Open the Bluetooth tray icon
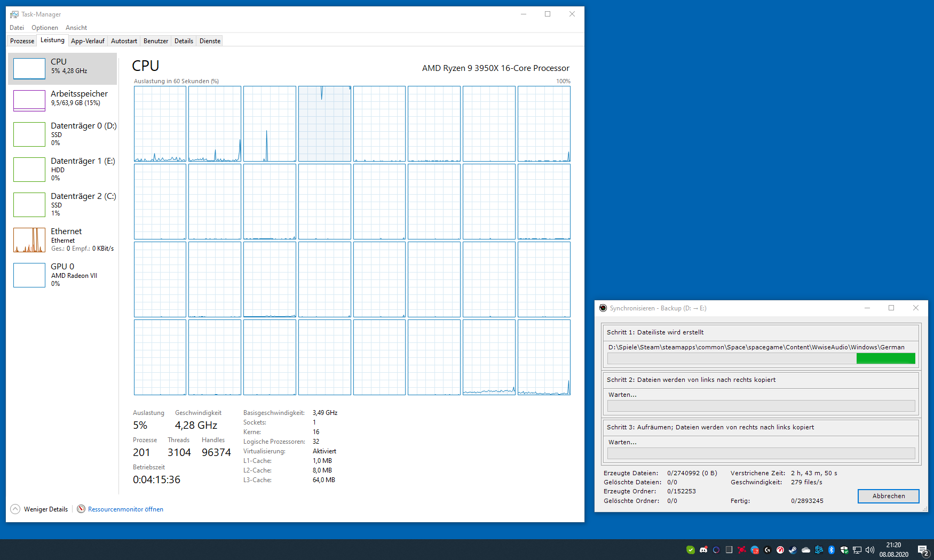 tap(832, 550)
